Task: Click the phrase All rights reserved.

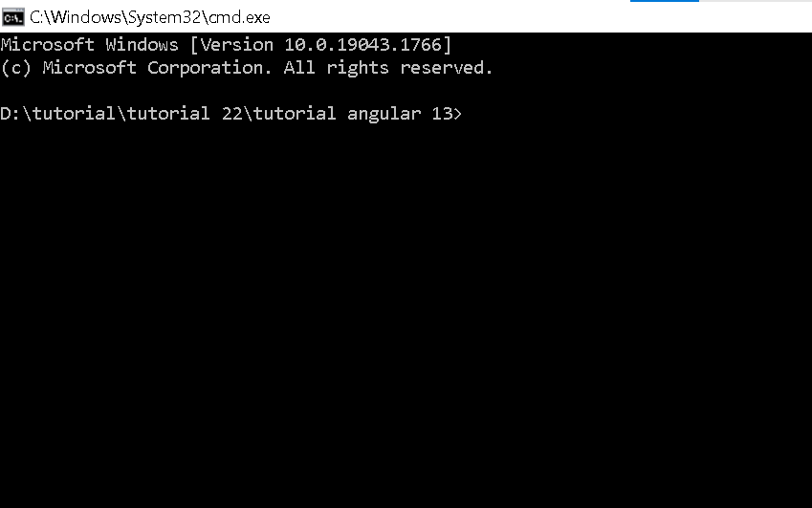Action: 388,68
